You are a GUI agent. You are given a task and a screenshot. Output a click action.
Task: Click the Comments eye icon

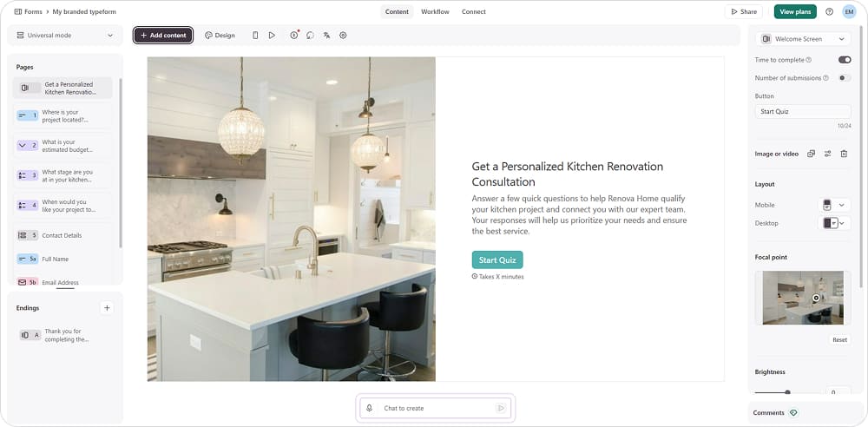point(793,412)
